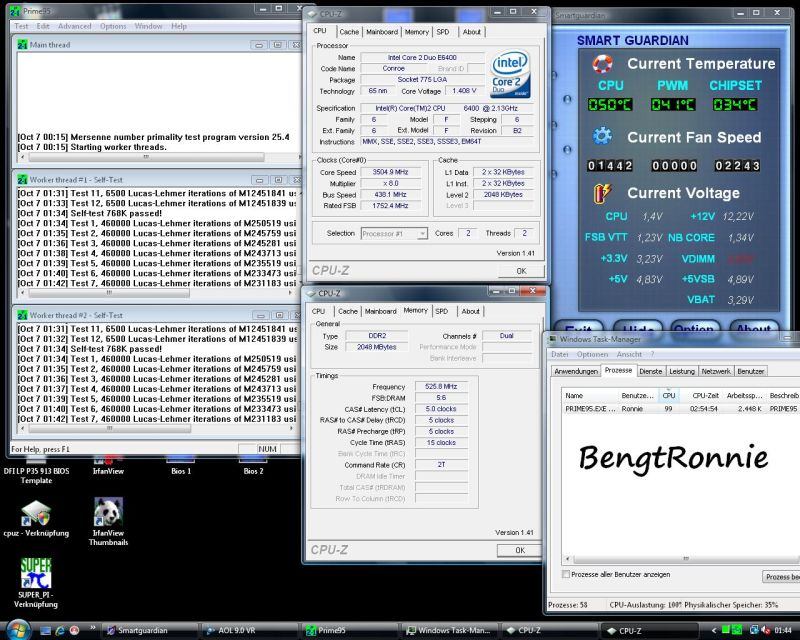Open the Benutzer tab in Task-Manager
The width and height of the screenshot is (800, 640).
(751, 371)
